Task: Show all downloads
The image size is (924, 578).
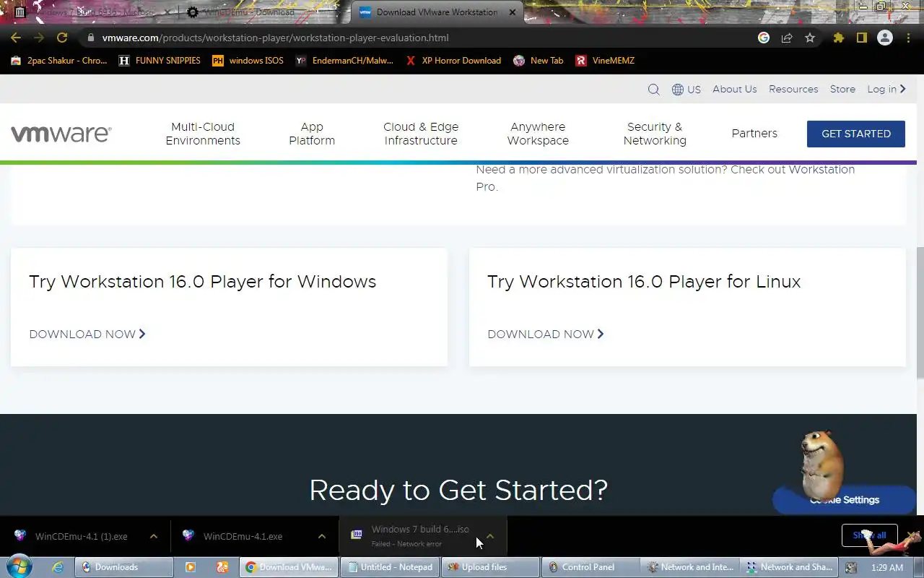Action: coord(869,535)
